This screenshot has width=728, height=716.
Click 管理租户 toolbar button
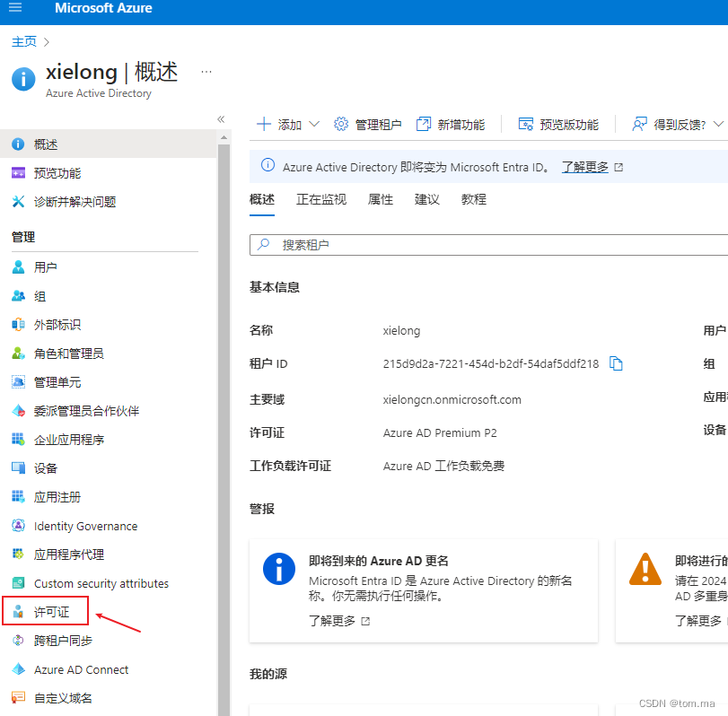click(x=368, y=125)
